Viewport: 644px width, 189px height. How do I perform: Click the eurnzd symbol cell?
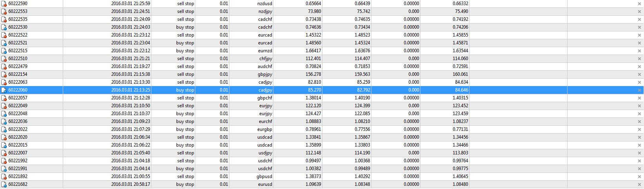coord(265,51)
